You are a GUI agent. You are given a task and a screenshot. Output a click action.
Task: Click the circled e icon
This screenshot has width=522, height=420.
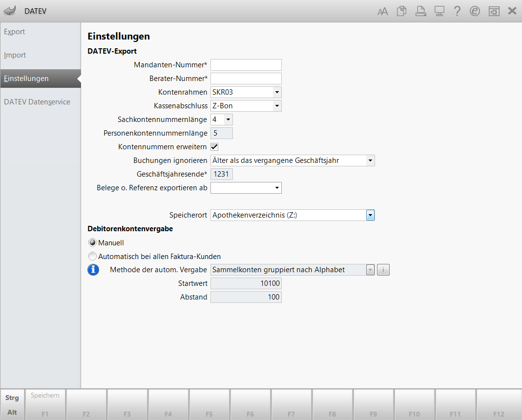pos(475,11)
